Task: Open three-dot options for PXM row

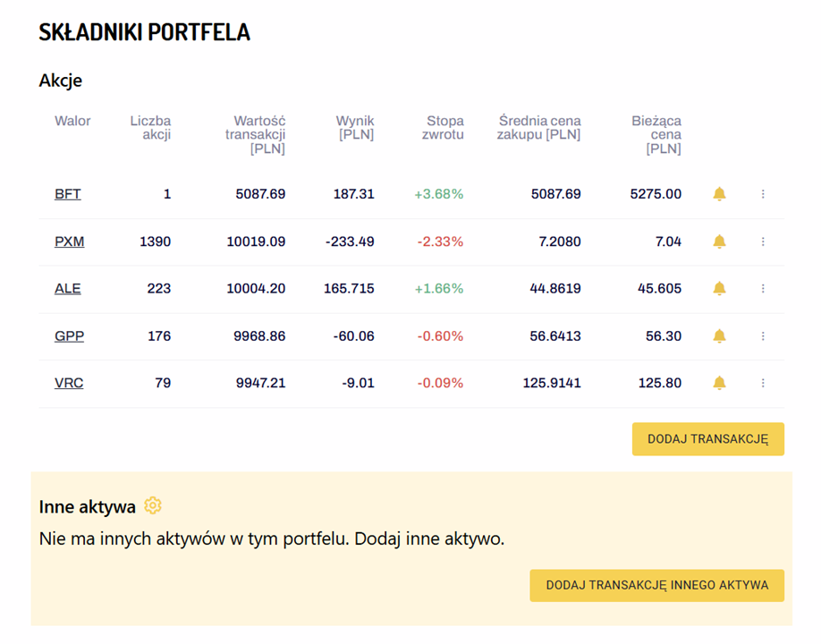Action: [763, 241]
